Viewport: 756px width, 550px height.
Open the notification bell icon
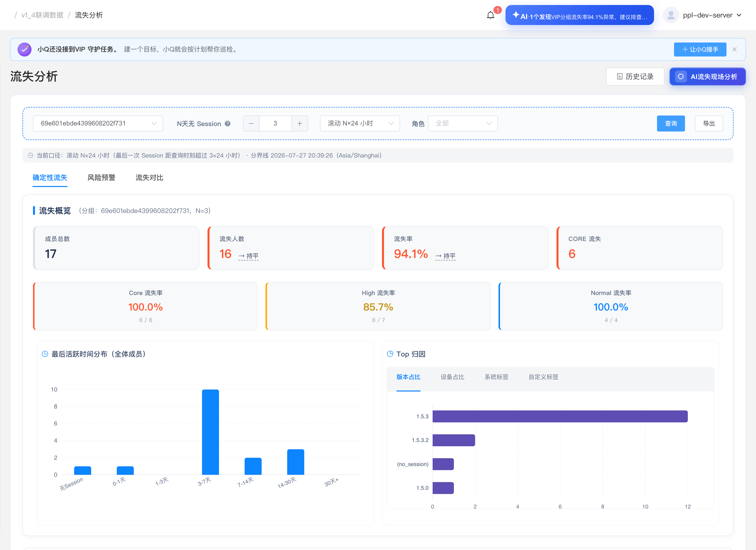click(490, 15)
